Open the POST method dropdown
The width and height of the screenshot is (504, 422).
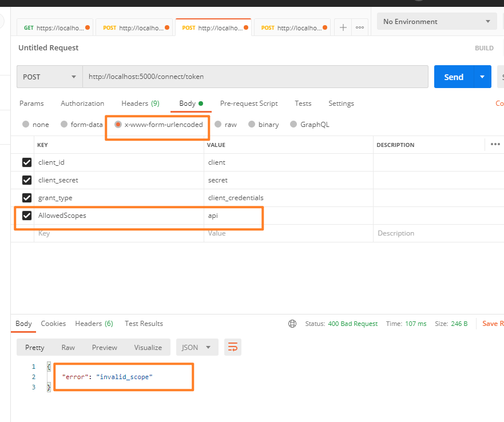[x=50, y=77]
